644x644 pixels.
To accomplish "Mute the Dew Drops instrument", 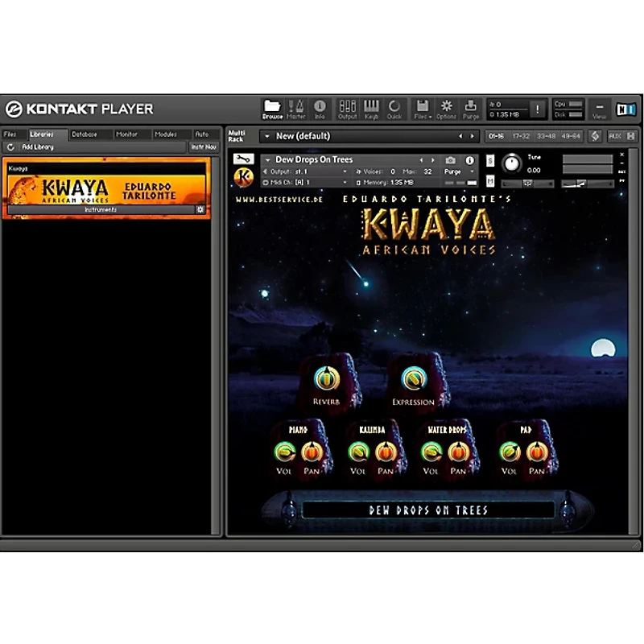I will tap(490, 180).
